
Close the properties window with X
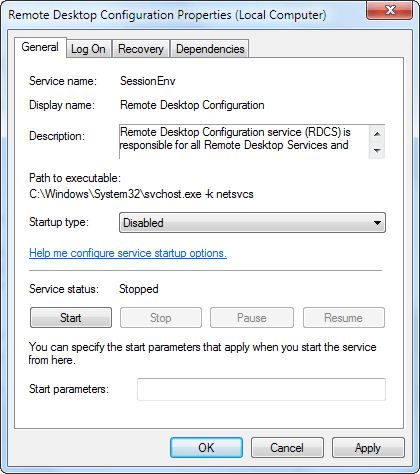pyautogui.click(x=389, y=10)
